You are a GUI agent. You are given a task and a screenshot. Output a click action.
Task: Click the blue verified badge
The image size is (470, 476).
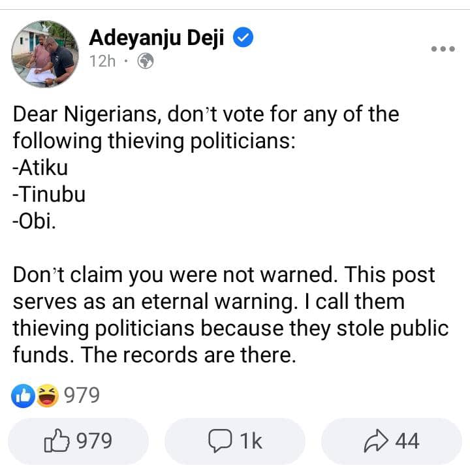tap(244, 38)
